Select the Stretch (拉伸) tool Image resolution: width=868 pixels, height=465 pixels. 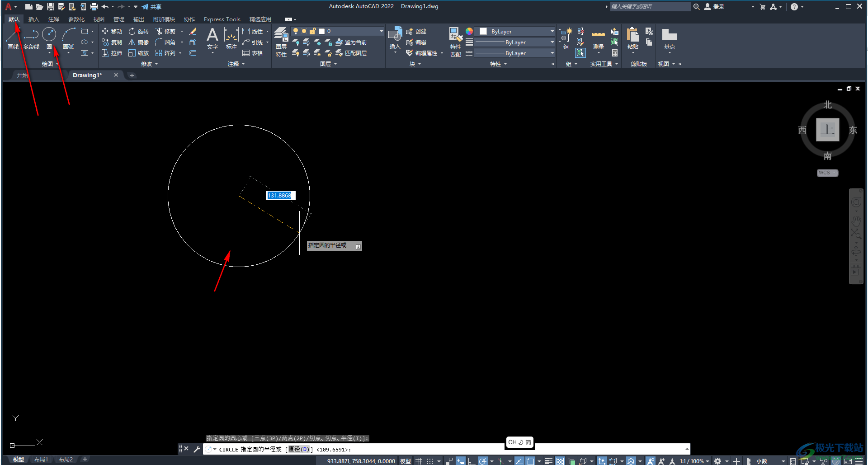tap(112, 53)
